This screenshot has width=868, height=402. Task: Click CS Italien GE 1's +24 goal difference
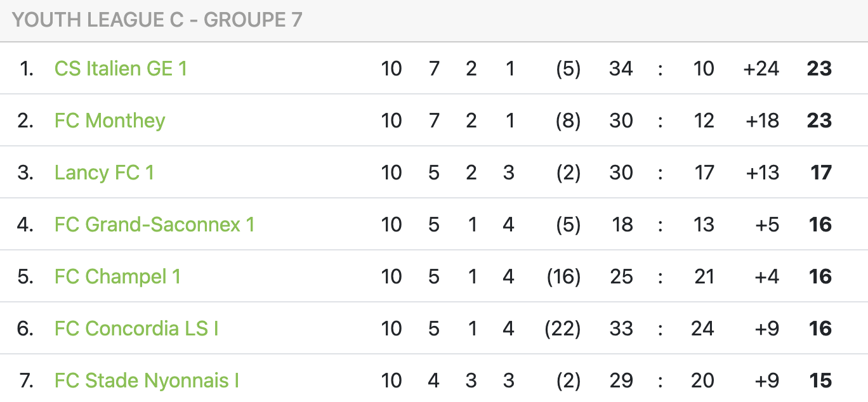click(x=761, y=68)
